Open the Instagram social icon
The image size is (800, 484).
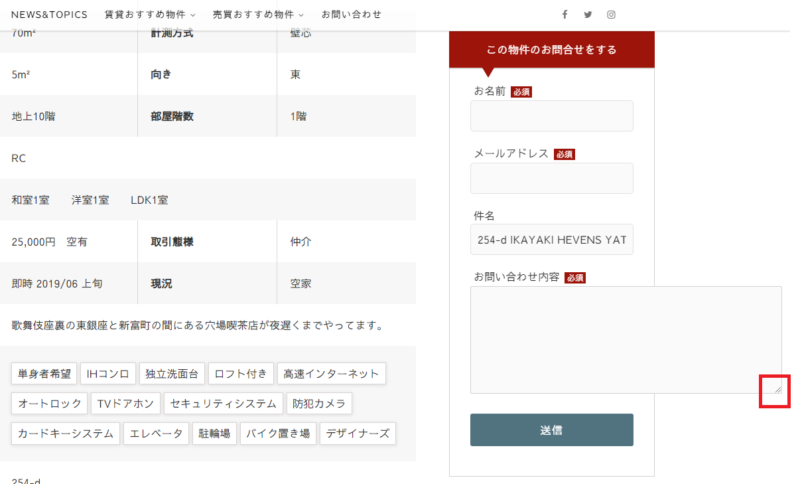611,15
